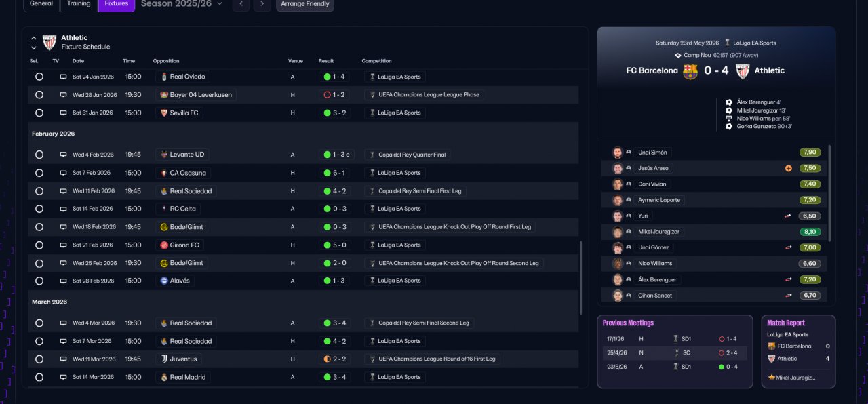Click the TV icon on the Real Oviedo row
This screenshot has height=404, width=868.
tap(63, 77)
